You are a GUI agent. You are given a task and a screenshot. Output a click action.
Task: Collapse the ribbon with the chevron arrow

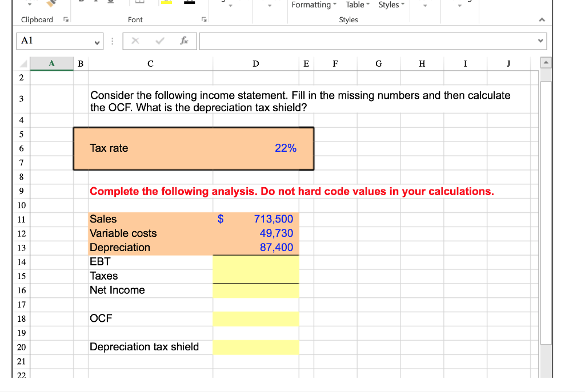(542, 18)
